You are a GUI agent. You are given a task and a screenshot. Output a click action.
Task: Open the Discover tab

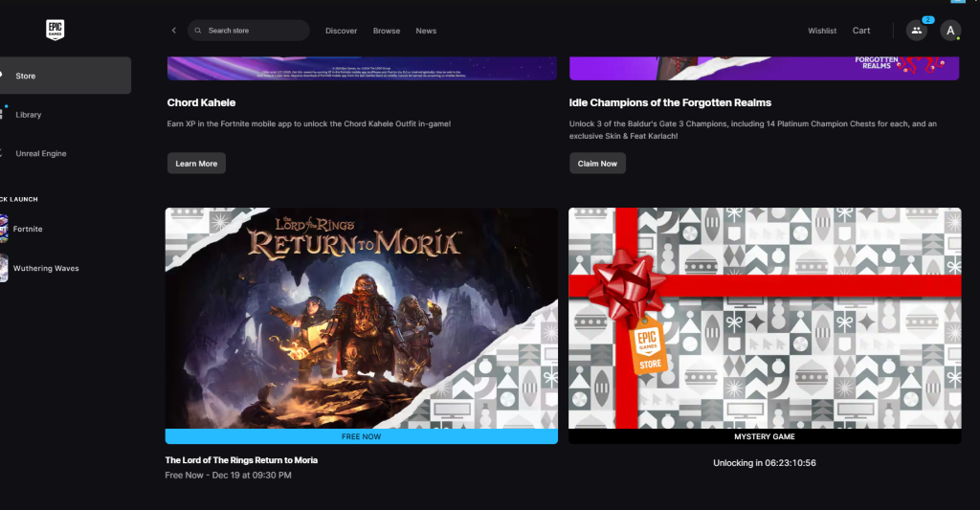pos(342,31)
